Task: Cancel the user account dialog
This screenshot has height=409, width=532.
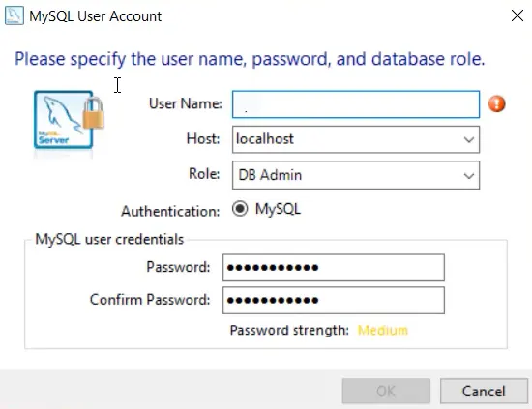Action: click(484, 391)
